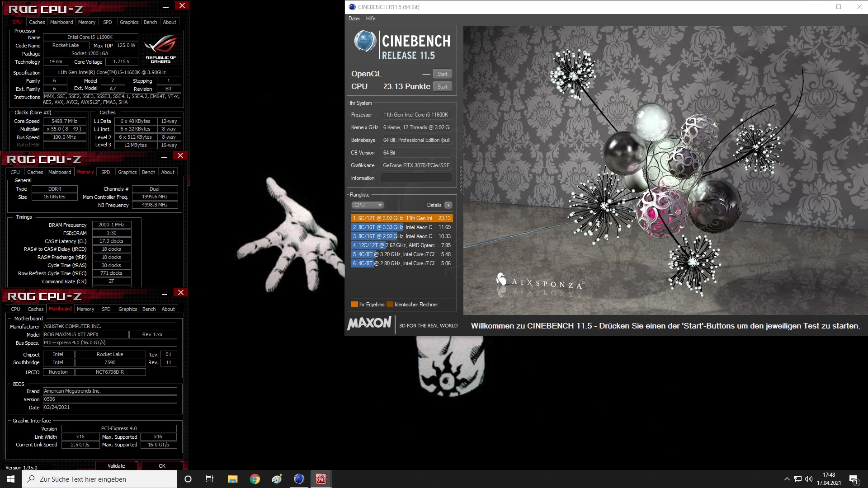
Task: Click the Core Speed value 5498.7 MHz
Action: pos(64,121)
